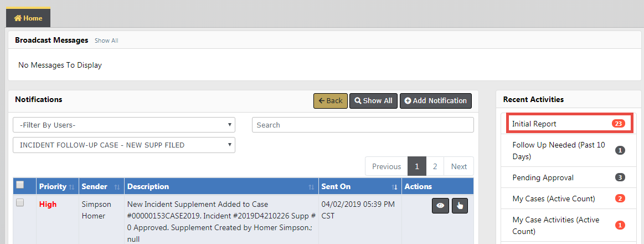
Task: Check the High priority notification row
Action: [x=20, y=203]
